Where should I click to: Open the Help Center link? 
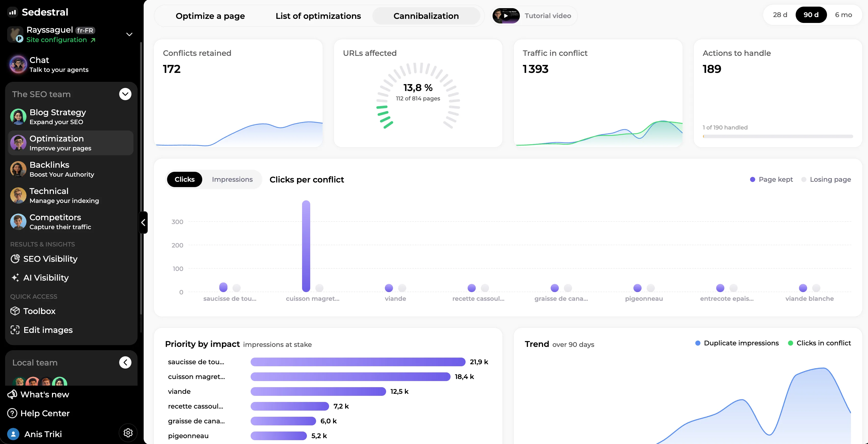click(38, 413)
